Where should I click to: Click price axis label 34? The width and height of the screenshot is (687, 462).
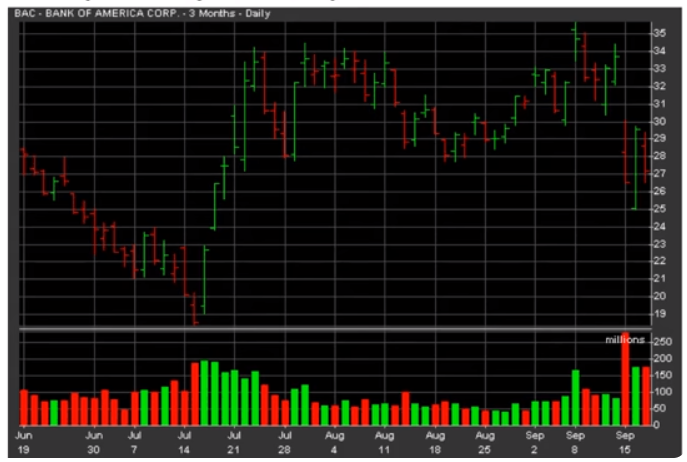(660, 51)
